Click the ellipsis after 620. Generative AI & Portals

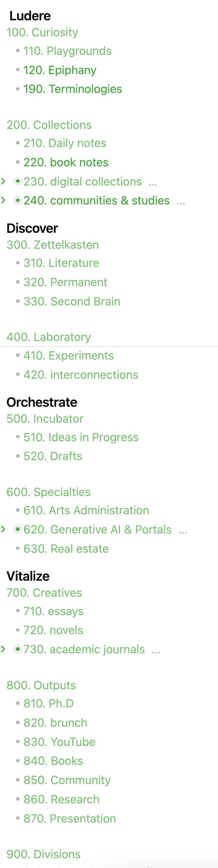point(183,532)
